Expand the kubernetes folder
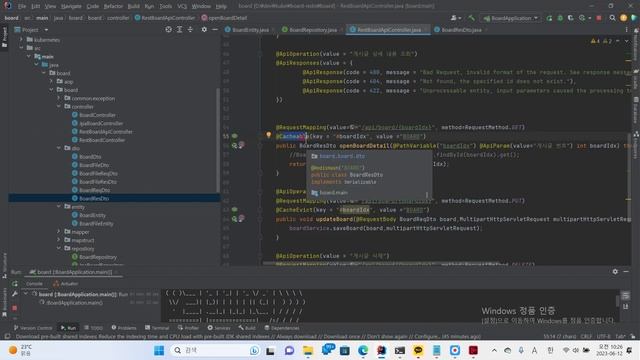 click(x=21, y=40)
